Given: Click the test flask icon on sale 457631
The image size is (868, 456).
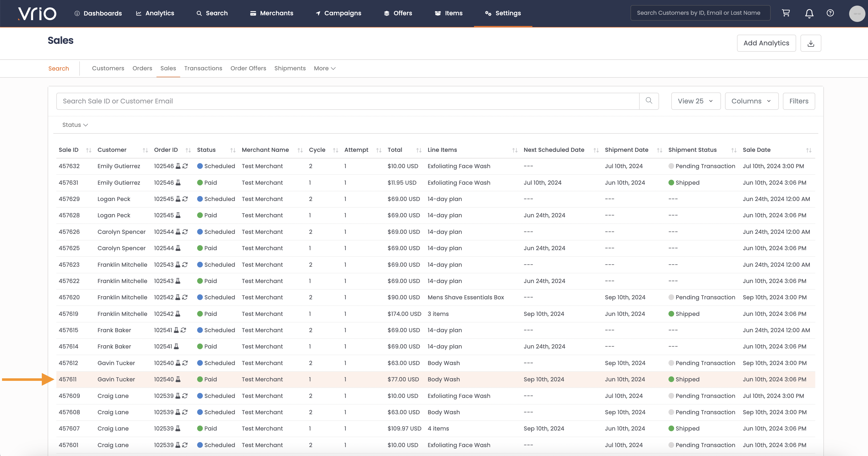Looking at the screenshot, I should (x=178, y=183).
